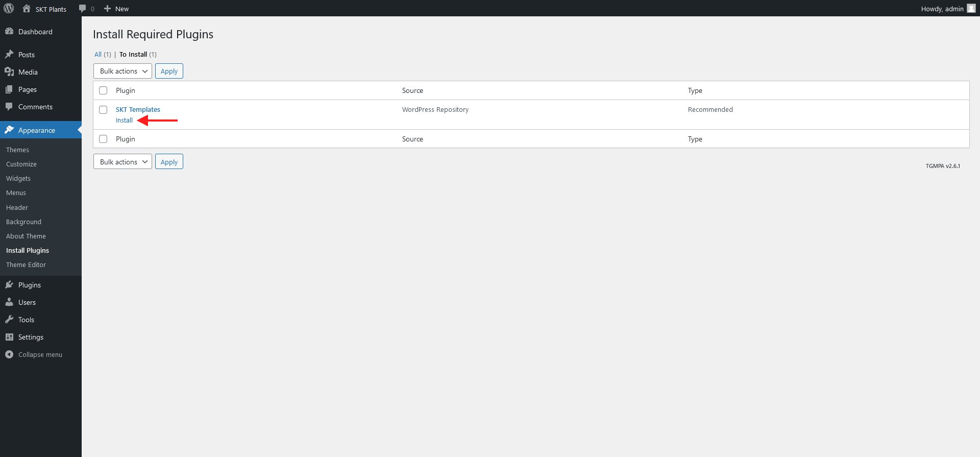Viewport: 980px width, 457px height.
Task: Open Settings via its sidebar icon
Action: 9,337
